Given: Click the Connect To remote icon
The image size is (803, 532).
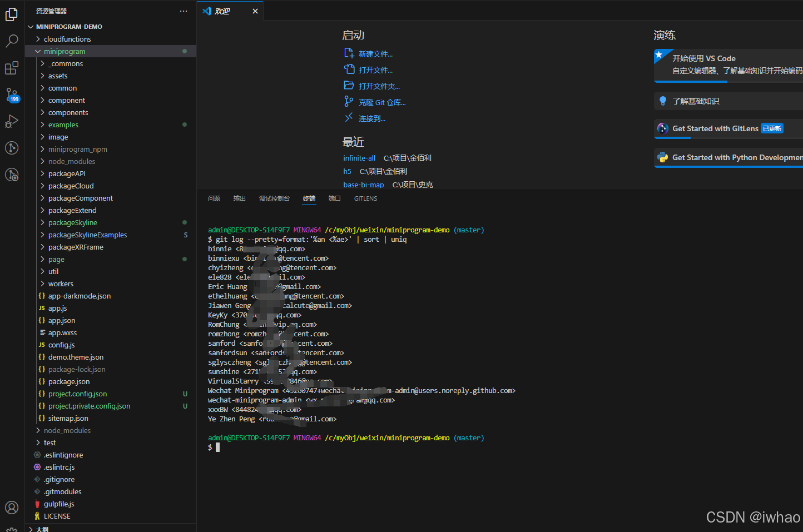Looking at the screenshot, I should pyautogui.click(x=349, y=118).
